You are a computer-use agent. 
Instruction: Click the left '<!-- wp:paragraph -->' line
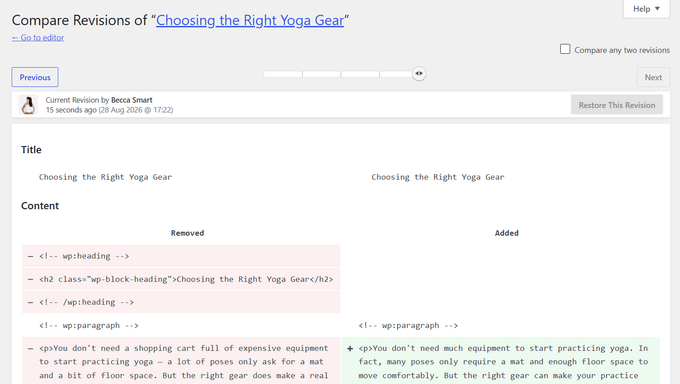pyautogui.click(x=88, y=325)
